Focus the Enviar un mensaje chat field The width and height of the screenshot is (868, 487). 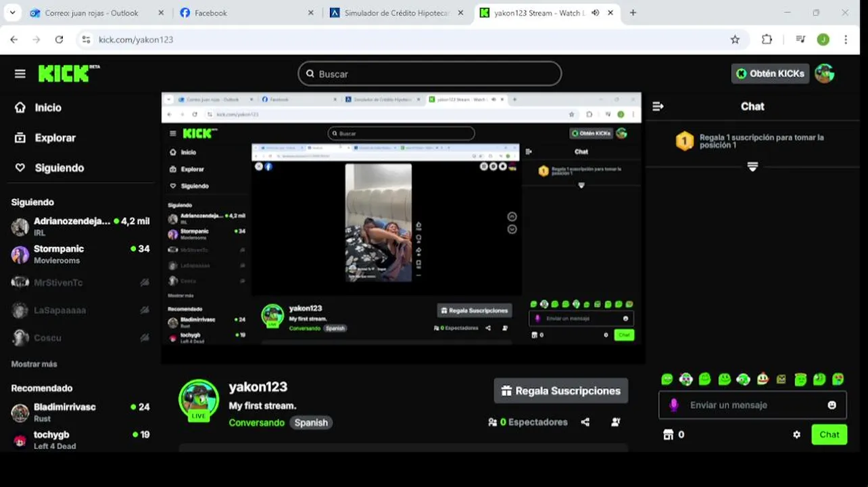tap(752, 405)
